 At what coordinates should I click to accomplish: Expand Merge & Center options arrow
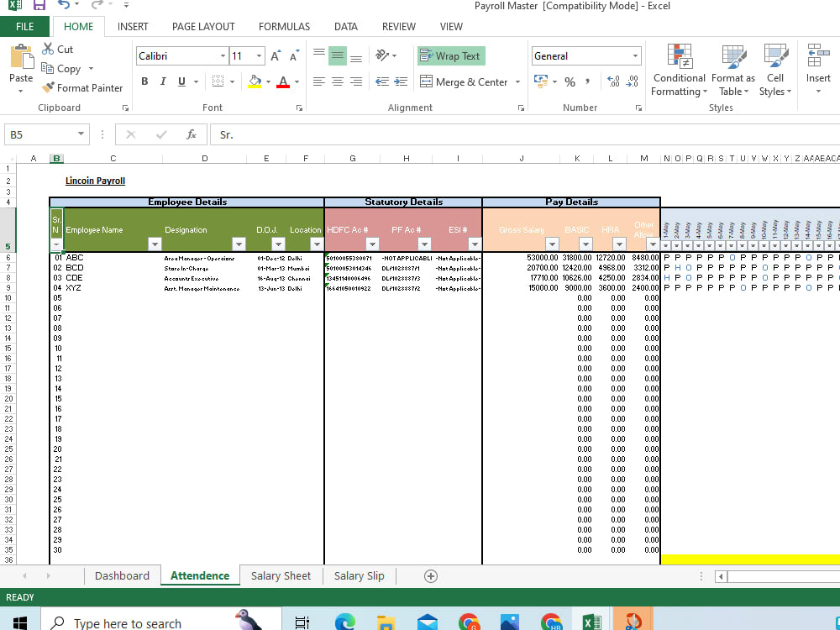(517, 82)
